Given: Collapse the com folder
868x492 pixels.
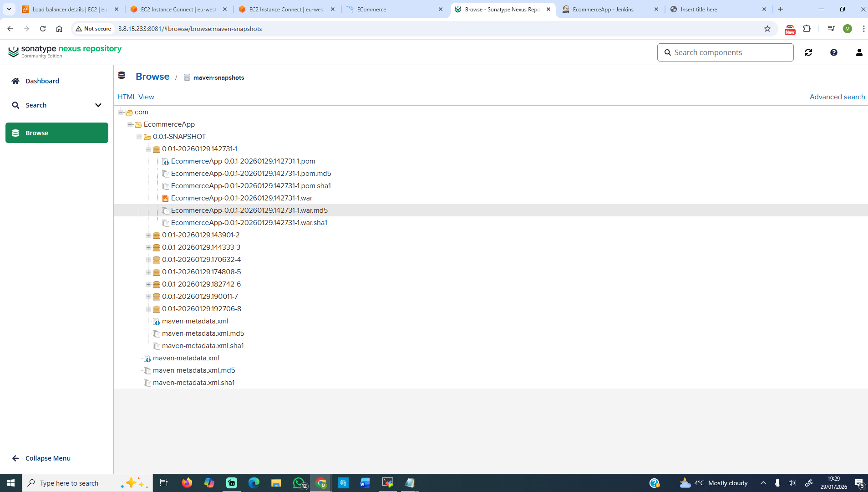Looking at the screenshot, I should [x=121, y=112].
